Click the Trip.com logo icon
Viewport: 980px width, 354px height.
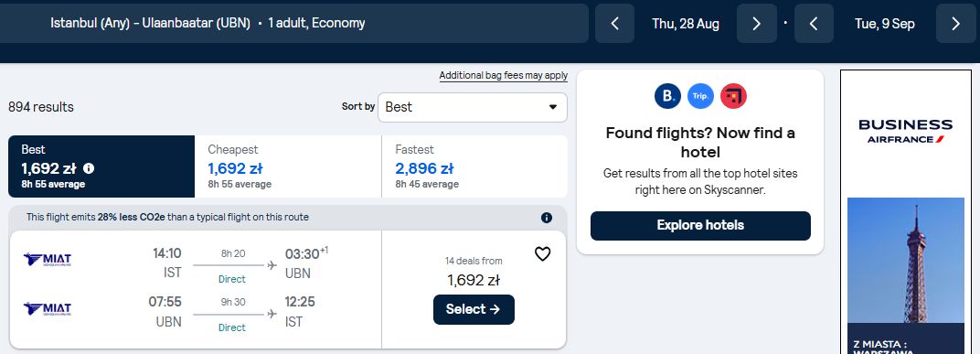click(700, 96)
